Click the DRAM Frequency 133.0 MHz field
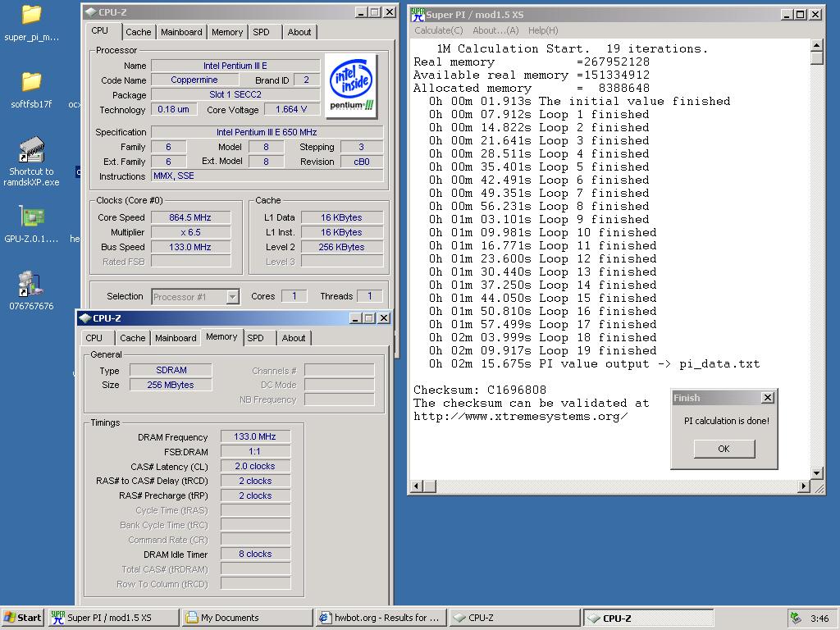This screenshot has width=840, height=630. pyautogui.click(x=255, y=436)
